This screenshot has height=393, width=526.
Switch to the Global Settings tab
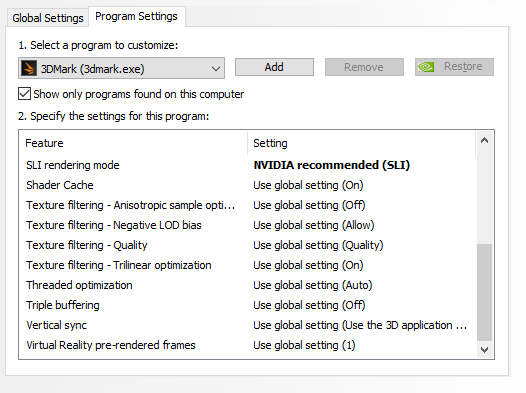(48, 18)
